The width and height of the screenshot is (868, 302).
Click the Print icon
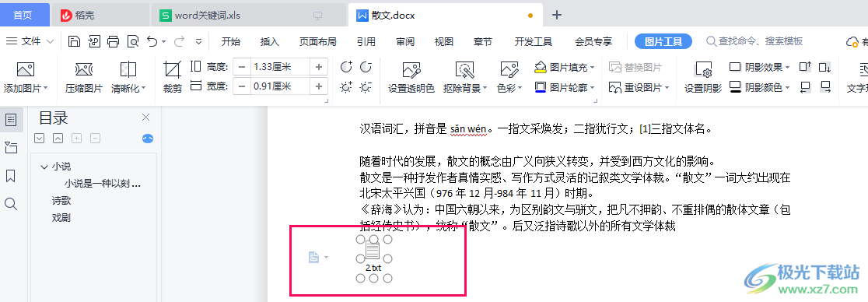[x=113, y=41]
